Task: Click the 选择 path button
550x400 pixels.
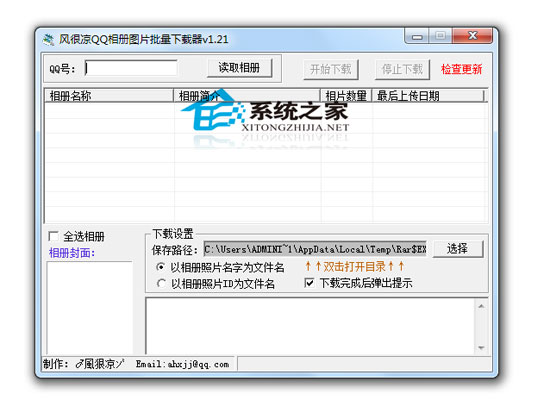Action: click(458, 249)
